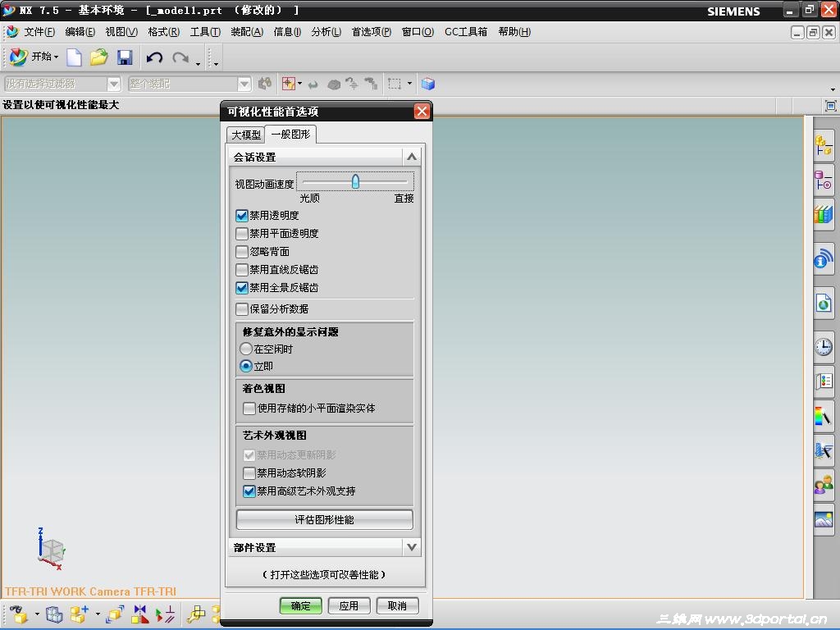Open the 整个装配 scope dropdown

pyautogui.click(x=244, y=84)
